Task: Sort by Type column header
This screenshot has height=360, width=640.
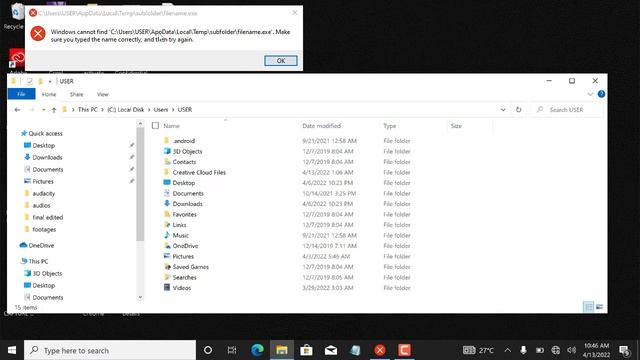Action: click(x=390, y=126)
